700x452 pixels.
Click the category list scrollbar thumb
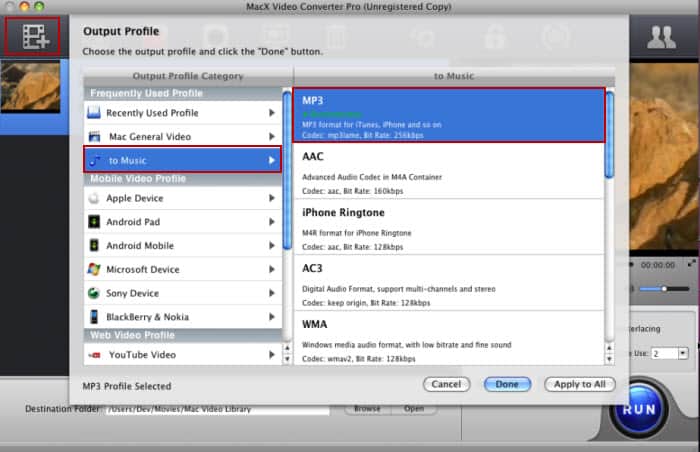click(287, 171)
